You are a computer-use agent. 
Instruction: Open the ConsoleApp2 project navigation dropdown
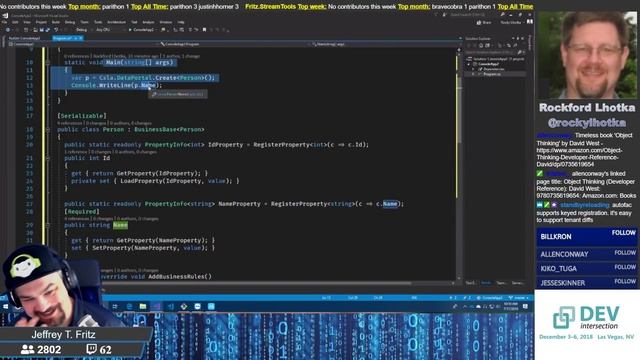(x=84, y=44)
